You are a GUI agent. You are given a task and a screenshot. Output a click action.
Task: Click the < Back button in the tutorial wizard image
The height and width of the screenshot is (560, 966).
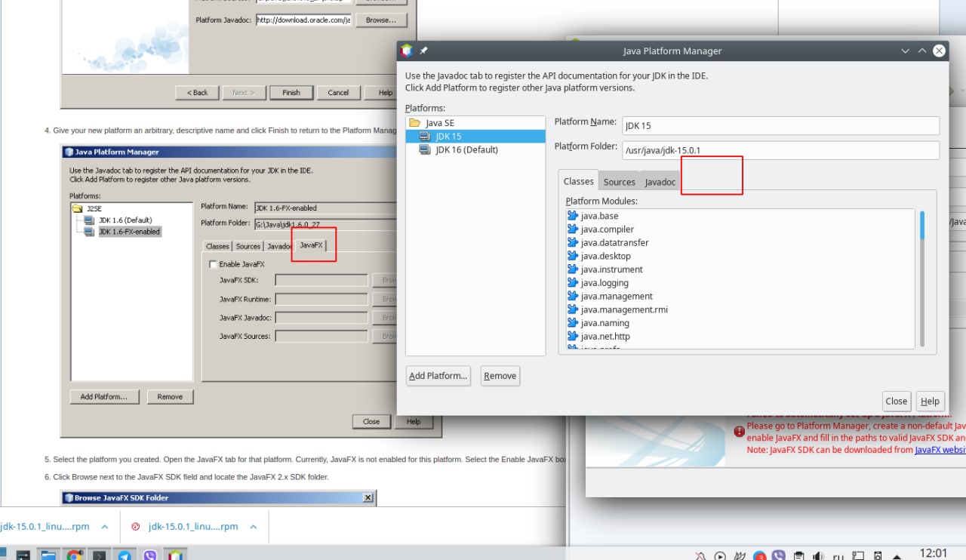click(198, 93)
